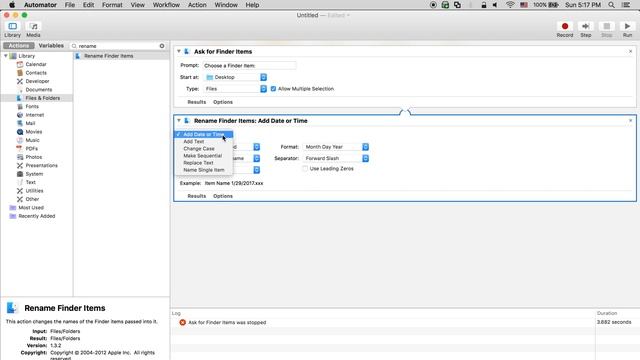Choose Name Single Item from popup menu

[204, 170]
